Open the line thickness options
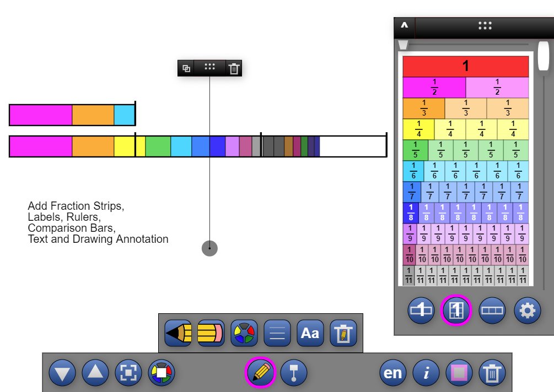The width and height of the screenshot is (554, 392). [x=277, y=333]
